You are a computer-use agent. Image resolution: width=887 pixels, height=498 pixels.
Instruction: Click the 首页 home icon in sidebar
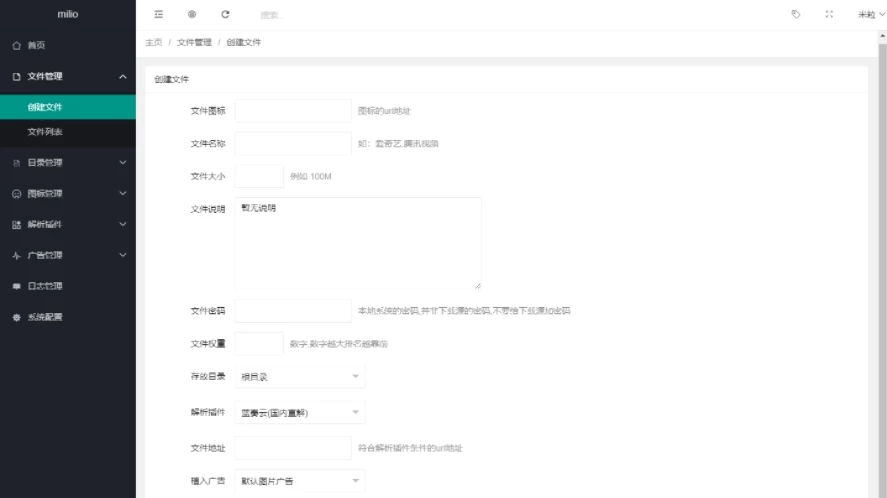pyautogui.click(x=16, y=46)
